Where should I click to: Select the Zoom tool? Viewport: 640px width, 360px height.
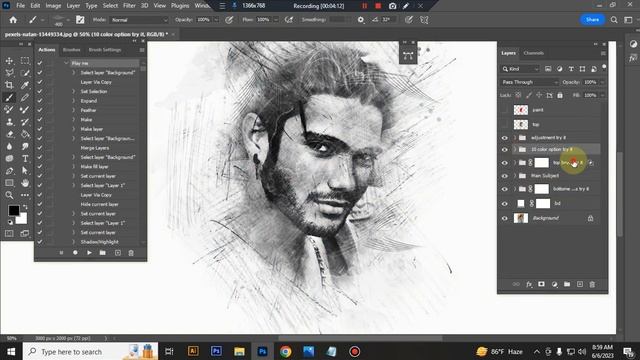click(x=9, y=195)
